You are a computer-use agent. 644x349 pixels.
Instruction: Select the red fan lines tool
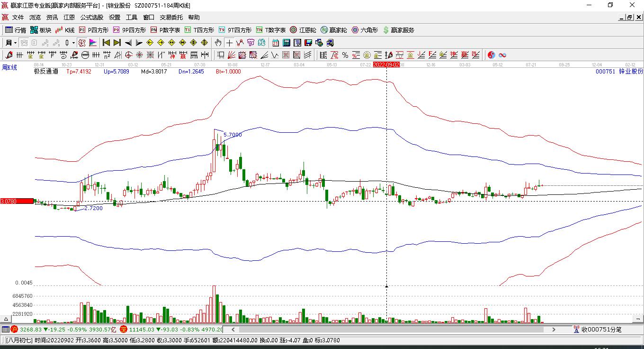click(232, 55)
